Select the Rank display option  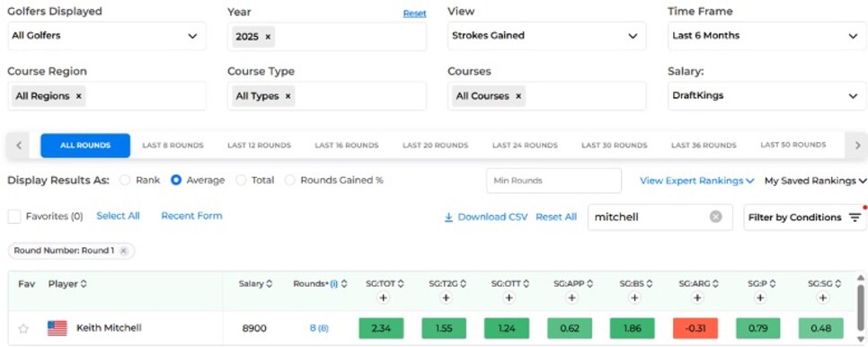125,181
